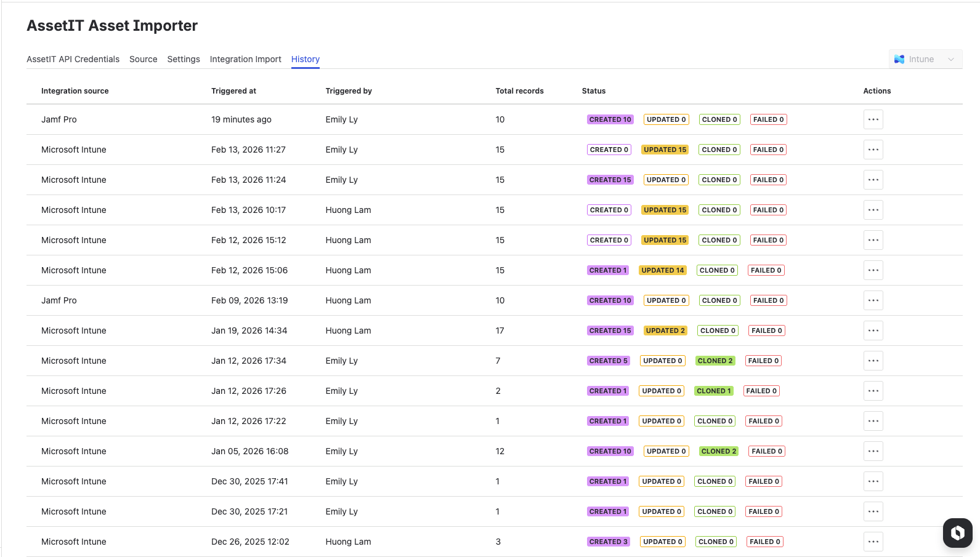Open actions for Jamf Pro Feb 09, 2026 import

(873, 300)
